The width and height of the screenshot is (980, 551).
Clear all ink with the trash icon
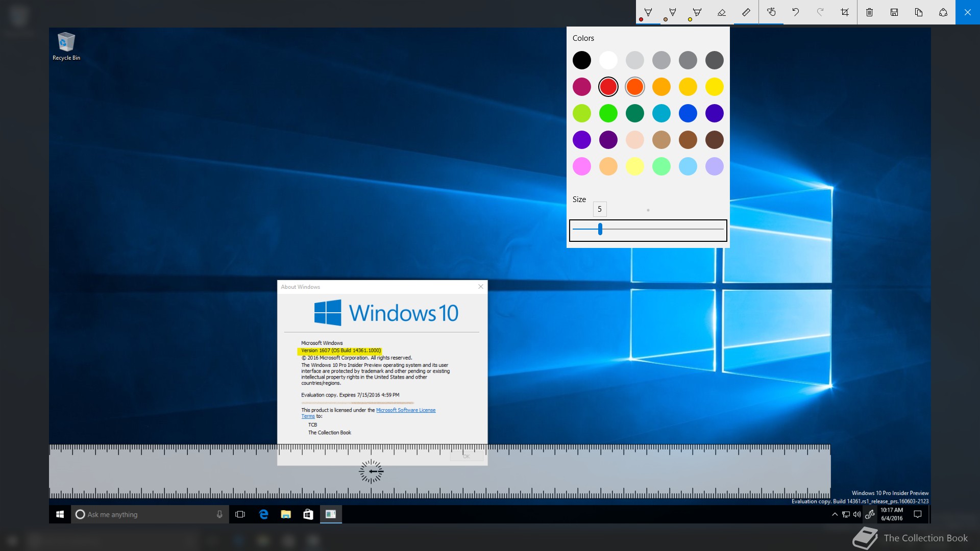(x=870, y=12)
